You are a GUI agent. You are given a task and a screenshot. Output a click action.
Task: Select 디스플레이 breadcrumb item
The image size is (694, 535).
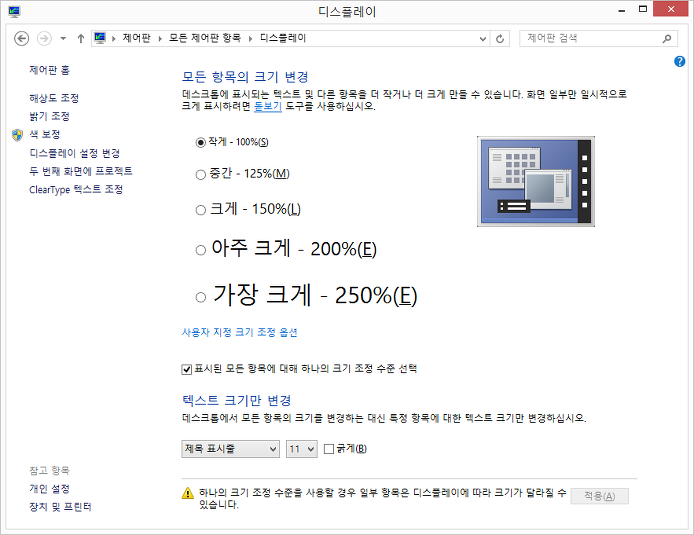[283, 38]
